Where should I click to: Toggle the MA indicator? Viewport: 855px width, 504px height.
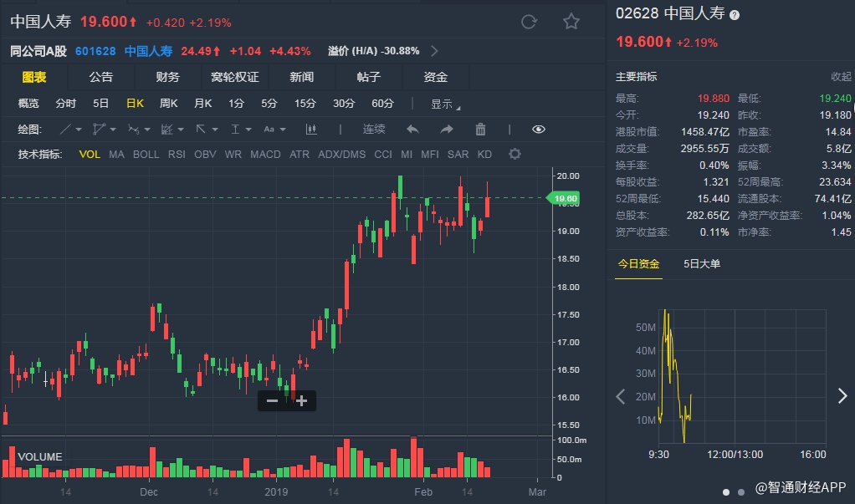coord(116,154)
